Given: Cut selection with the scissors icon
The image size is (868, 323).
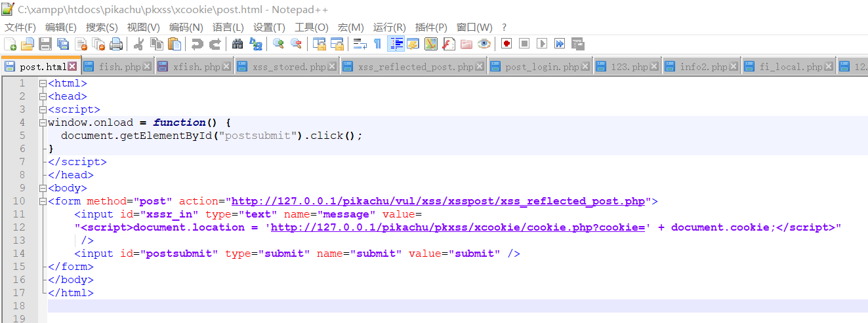Looking at the screenshot, I should point(138,44).
